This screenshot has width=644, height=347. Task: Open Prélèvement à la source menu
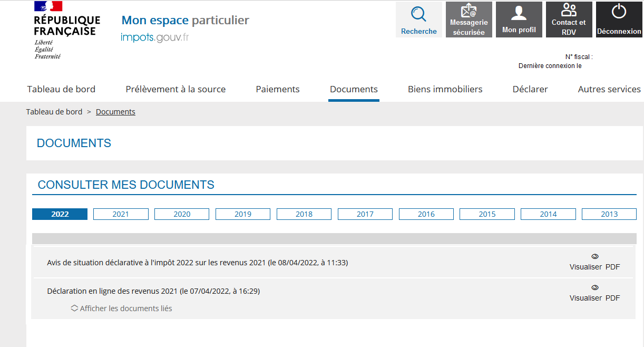pos(175,89)
